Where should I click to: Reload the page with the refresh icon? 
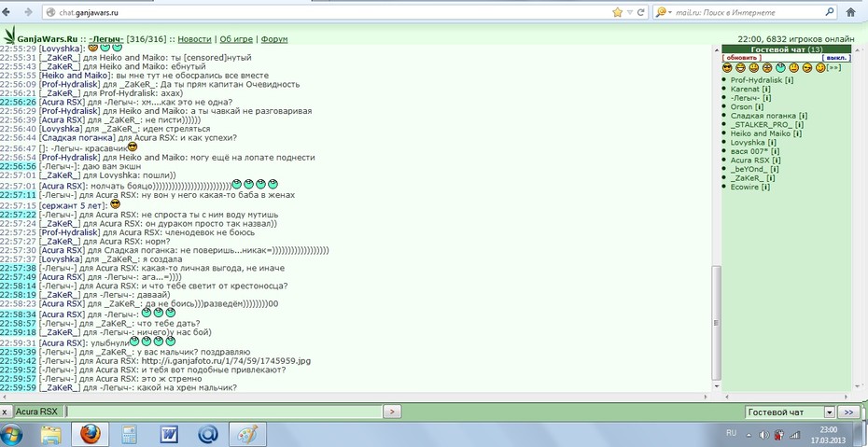[641, 12]
